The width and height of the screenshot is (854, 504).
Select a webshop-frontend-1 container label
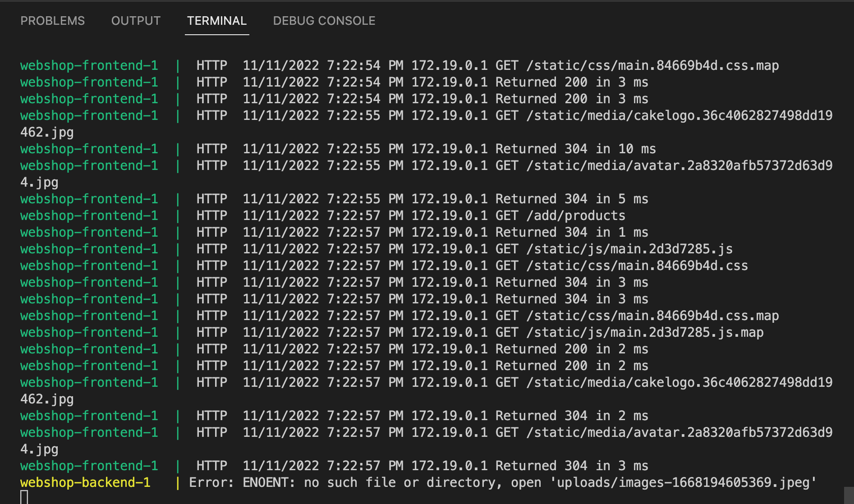(89, 65)
